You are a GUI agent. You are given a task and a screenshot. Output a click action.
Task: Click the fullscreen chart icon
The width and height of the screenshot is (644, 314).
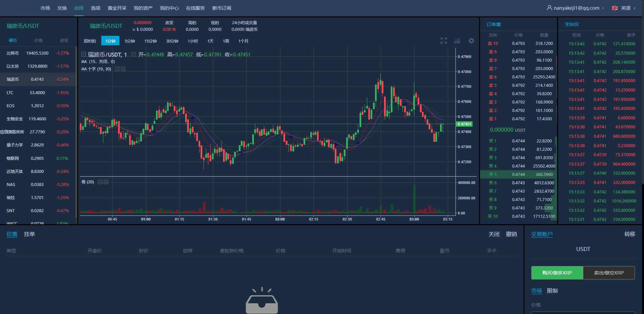pos(443,41)
